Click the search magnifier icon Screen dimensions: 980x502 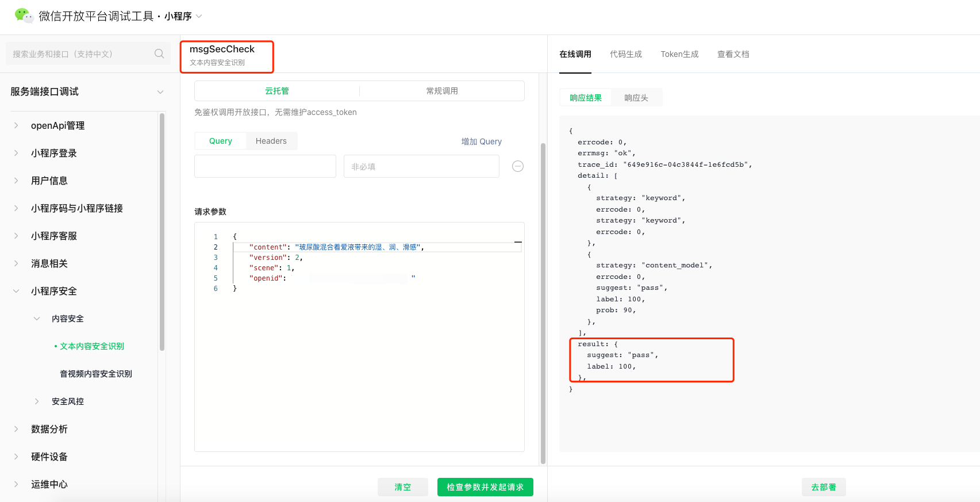point(159,53)
